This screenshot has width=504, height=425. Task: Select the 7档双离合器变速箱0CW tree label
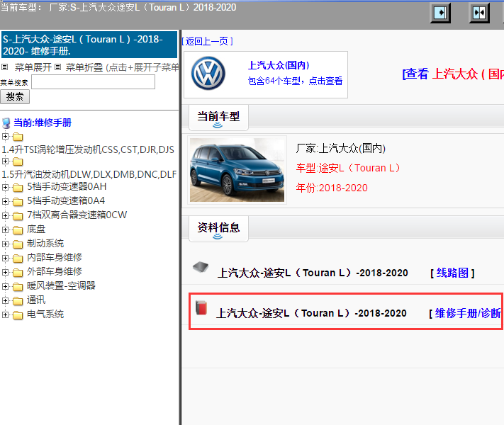77,215
